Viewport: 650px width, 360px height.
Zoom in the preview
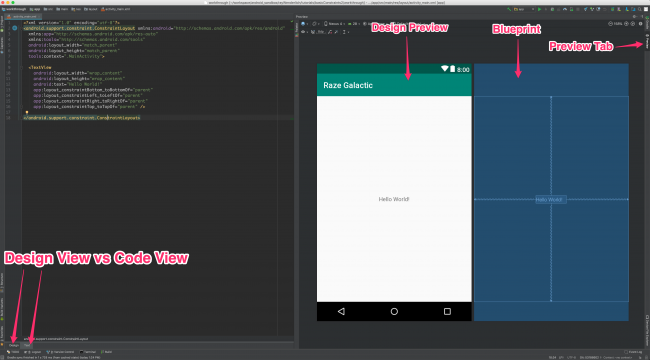pyautogui.click(x=626, y=24)
